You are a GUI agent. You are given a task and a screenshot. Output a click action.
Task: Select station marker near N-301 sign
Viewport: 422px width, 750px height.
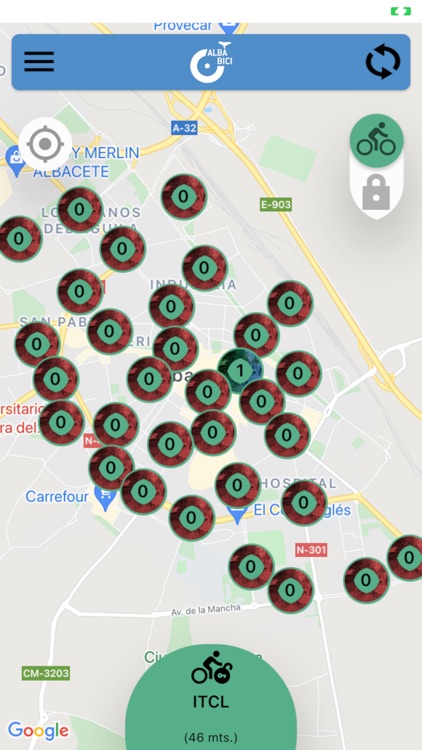pyautogui.click(x=289, y=590)
